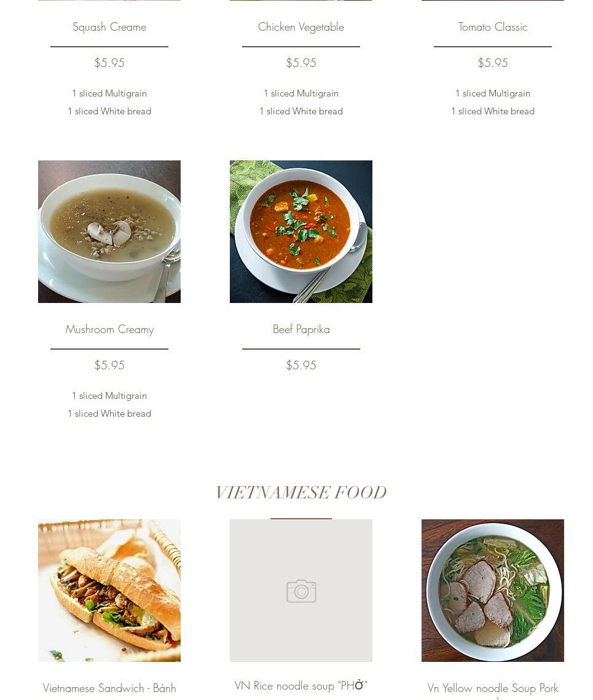
Task: Click the $5.95 price under Beef Paprika
Action: [301, 365]
